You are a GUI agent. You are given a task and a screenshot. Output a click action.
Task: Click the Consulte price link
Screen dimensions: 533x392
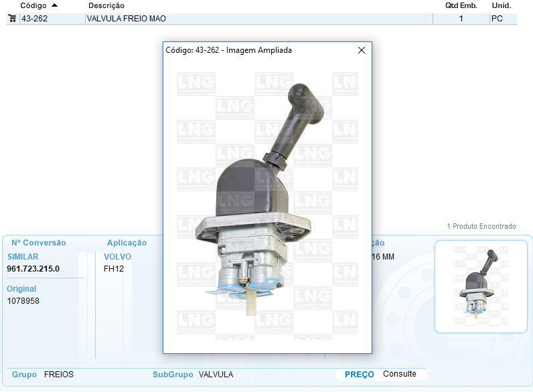coord(399,374)
